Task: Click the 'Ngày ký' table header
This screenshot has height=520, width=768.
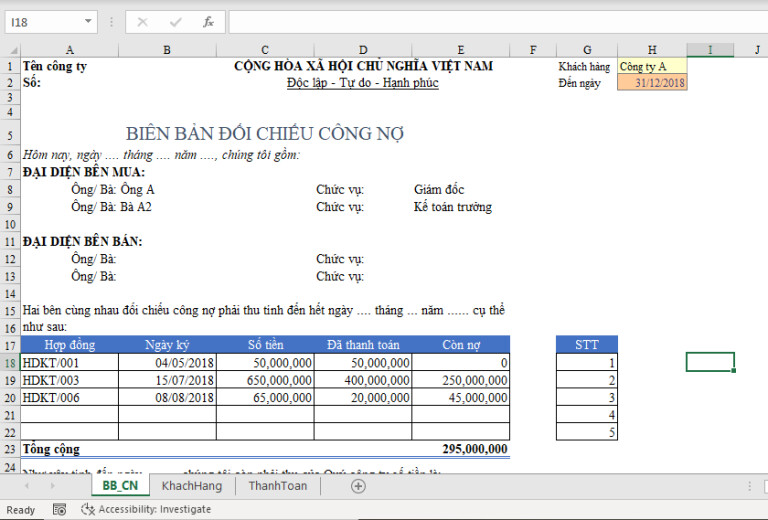Action: click(x=167, y=345)
